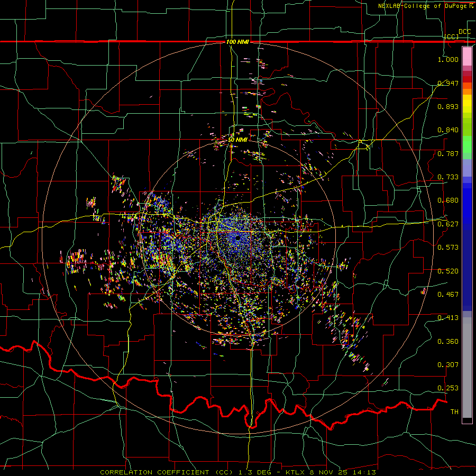This screenshot has height=476, width=476.
Task: Select the 0.733 legend value
Action: tap(448, 177)
